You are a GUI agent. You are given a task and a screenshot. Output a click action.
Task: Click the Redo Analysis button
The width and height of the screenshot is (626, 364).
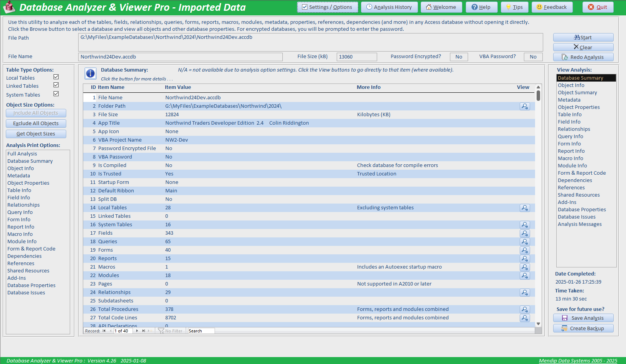583,57
